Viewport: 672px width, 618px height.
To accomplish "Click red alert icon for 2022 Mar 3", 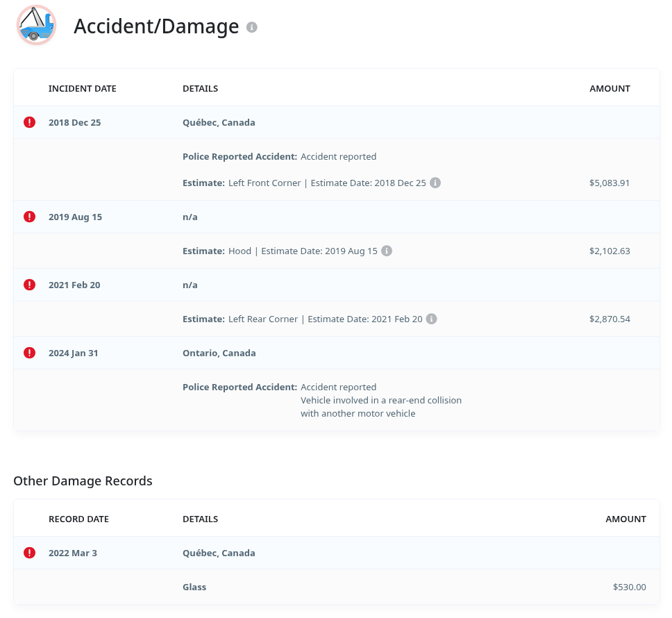I will coord(29,553).
